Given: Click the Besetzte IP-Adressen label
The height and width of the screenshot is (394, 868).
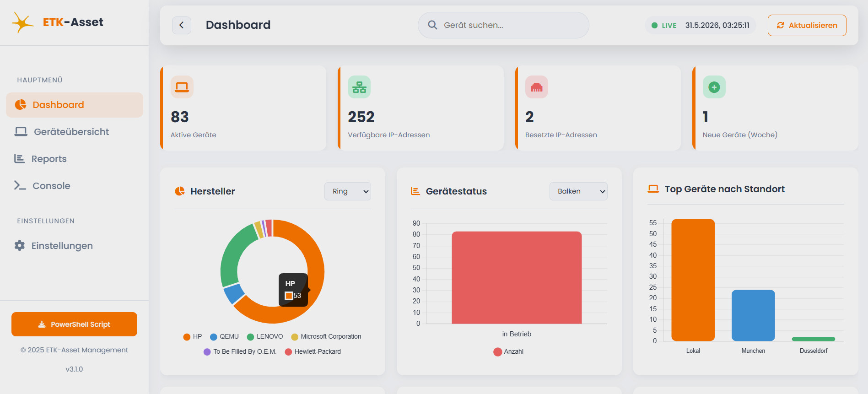Looking at the screenshot, I should (561, 135).
